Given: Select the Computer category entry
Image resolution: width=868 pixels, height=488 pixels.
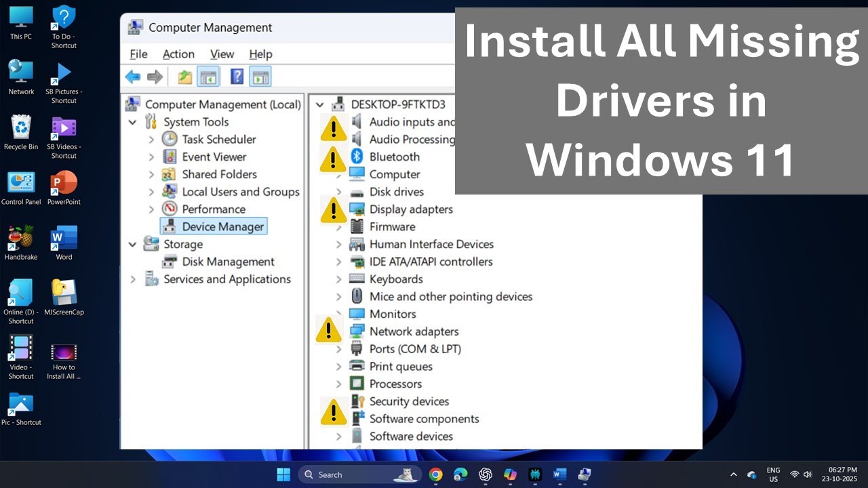Looking at the screenshot, I should [395, 174].
